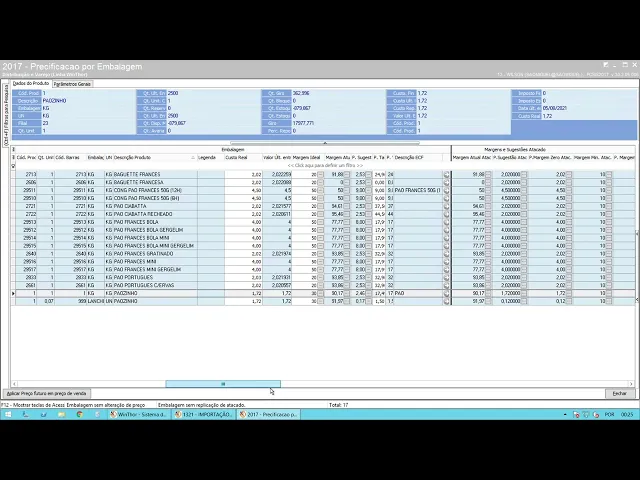
Task: Click barcode cell 999 in LANCHE row
Action: 70,301
